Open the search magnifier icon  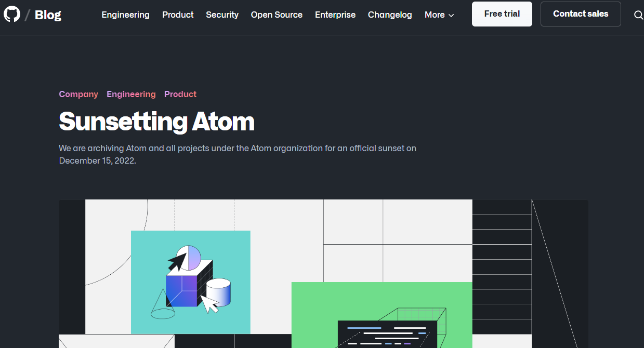(x=638, y=15)
